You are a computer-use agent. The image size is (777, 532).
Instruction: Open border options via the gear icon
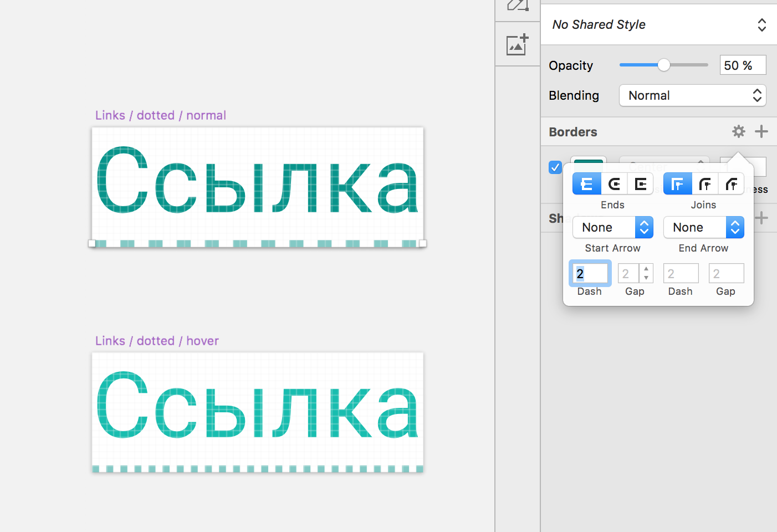coord(738,131)
